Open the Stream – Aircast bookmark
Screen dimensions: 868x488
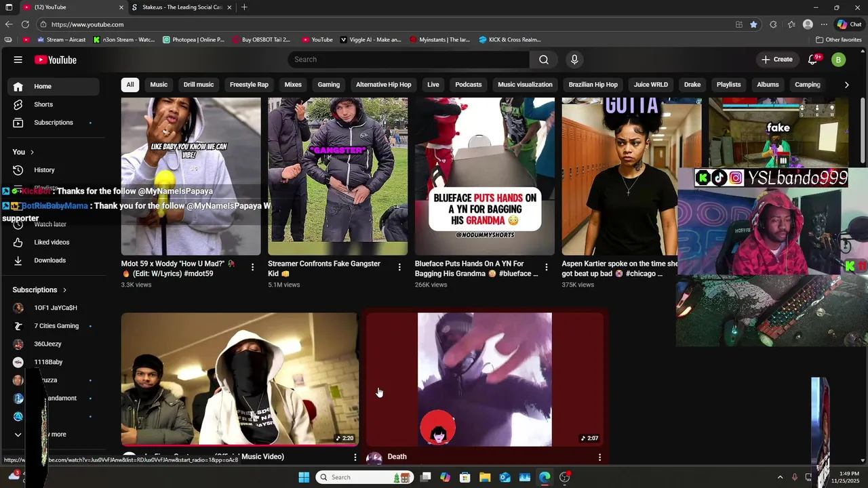pyautogui.click(x=61, y=39)
